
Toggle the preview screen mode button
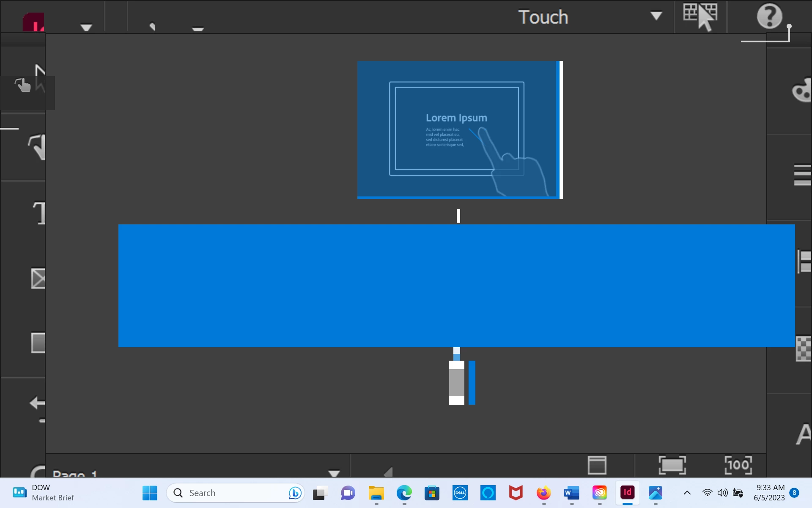coord(597,465)
